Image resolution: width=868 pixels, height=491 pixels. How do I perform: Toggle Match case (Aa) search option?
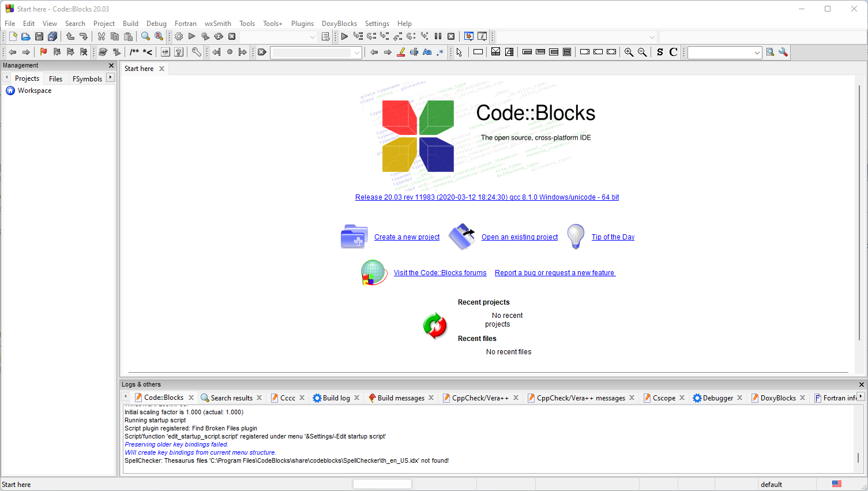coord(427,52)
